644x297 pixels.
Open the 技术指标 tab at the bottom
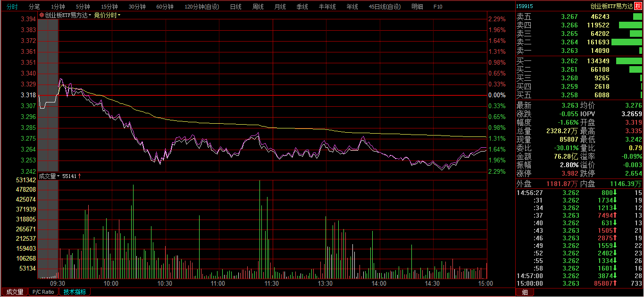[x=75, y=292]
